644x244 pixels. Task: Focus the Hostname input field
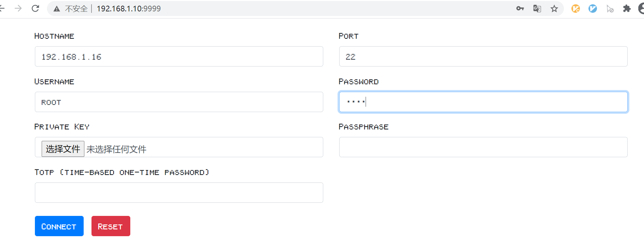point(179,57)
